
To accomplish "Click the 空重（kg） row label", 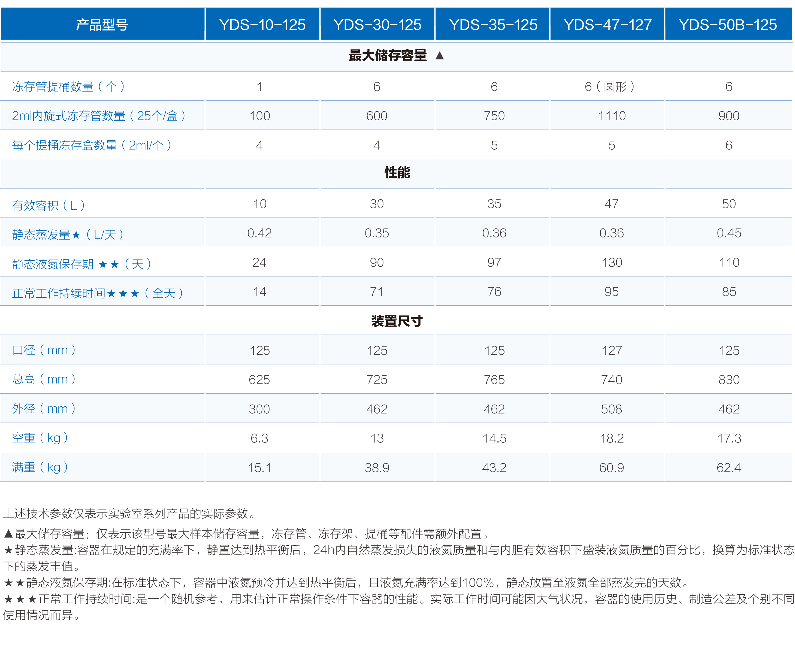I will 40,438.
